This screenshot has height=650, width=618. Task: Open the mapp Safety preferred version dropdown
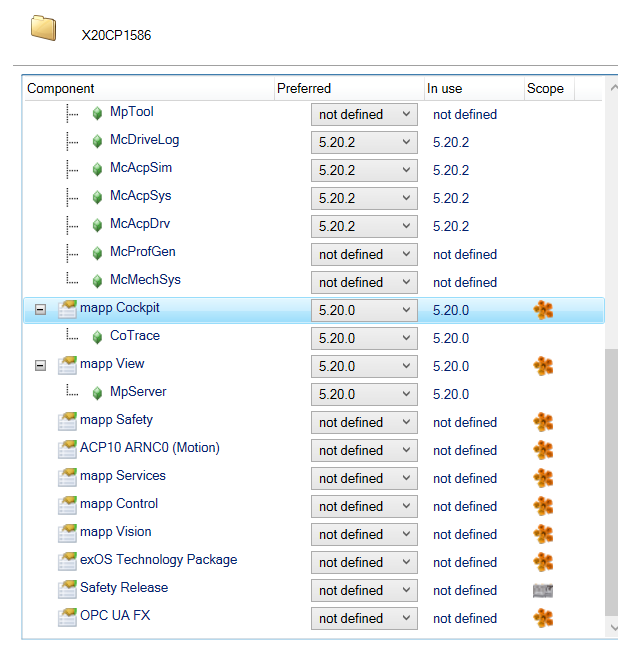pos(364,422)
